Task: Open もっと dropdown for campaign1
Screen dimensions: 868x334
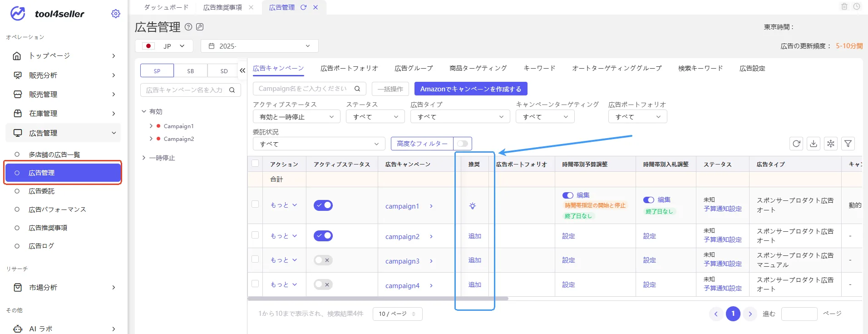Action: coord(284,205)
